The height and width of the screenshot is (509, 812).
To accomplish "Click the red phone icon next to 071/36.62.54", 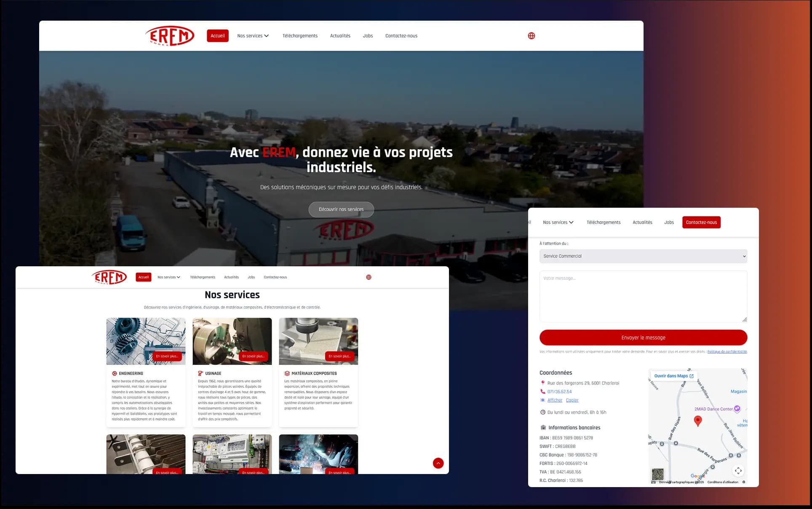I will point(543,391).
